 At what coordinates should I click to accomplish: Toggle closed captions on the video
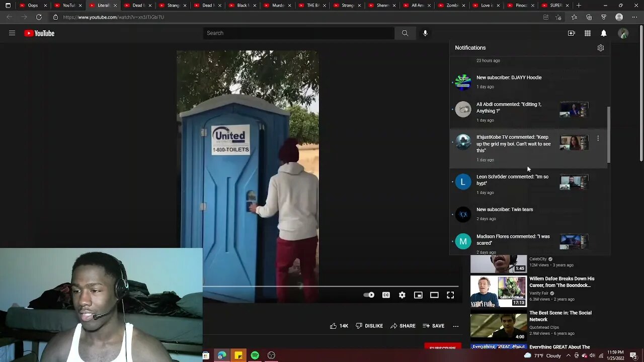coord(386,295)
